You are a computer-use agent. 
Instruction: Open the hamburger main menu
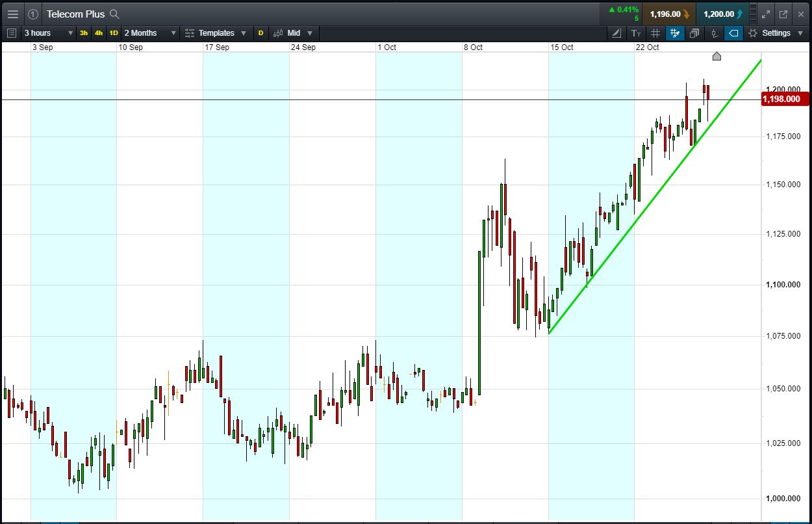(x=12, y=14)
